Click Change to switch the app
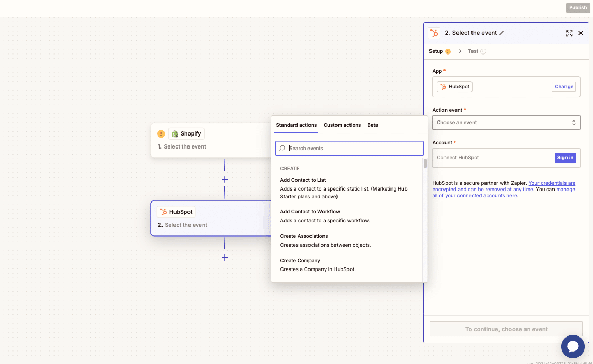The image size is (593, 364). [563, 87]
